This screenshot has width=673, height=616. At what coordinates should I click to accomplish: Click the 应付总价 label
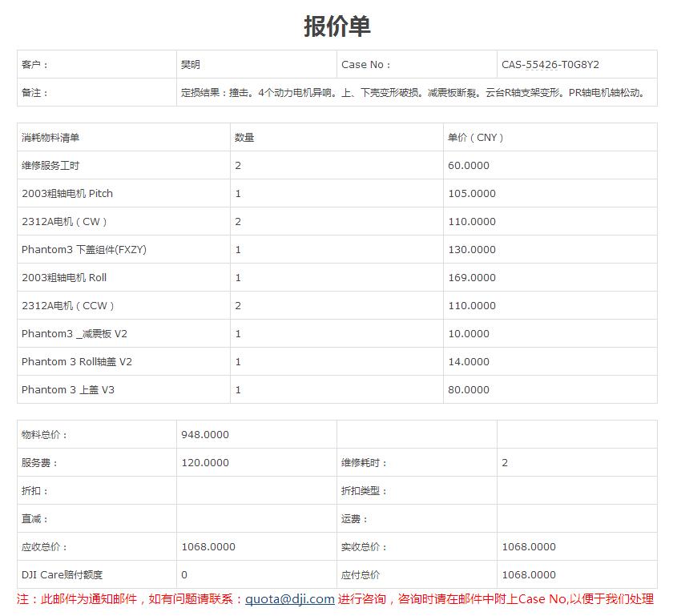point(361,575)
